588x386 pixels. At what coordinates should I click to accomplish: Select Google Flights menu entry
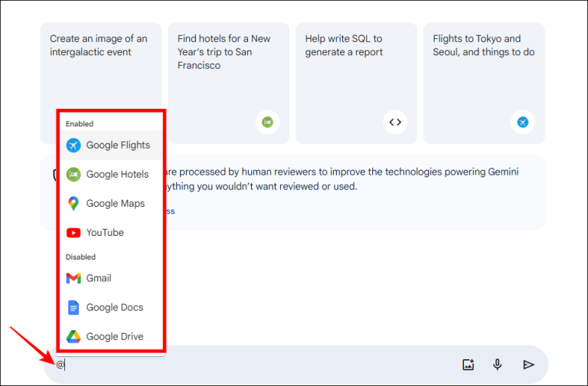coord(111,146)
